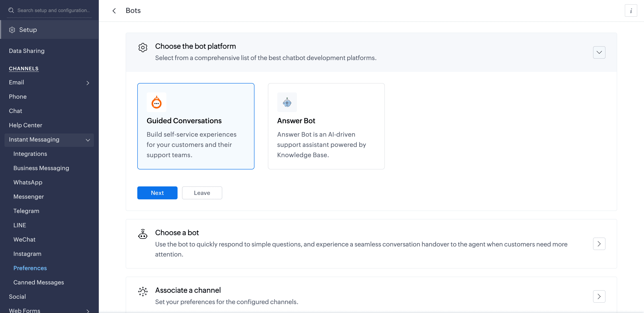The image size is (644, 313).
Task: Click the back arrow next to Bots
Action: tap(114, 11)
